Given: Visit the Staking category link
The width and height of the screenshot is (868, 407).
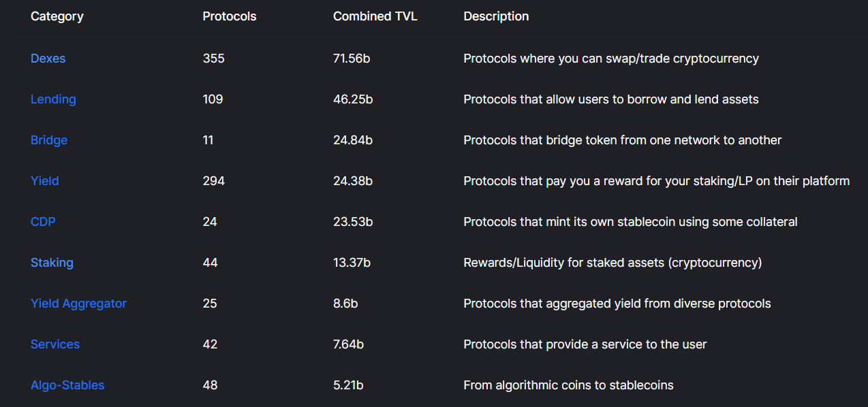Looking at the screenshot, I should 52,263.
